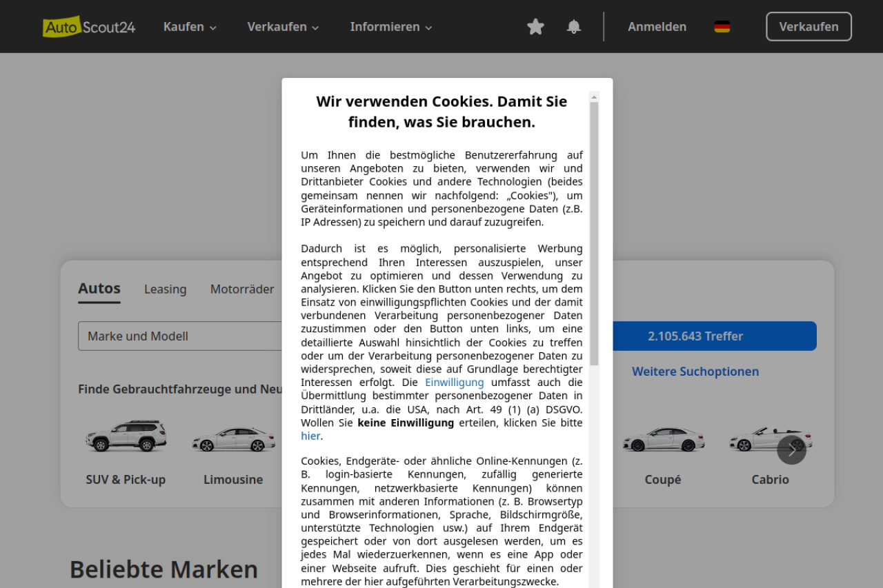Open favorites via the star icon
Viewport: 883px width, 588px height.
pos(535,27)
